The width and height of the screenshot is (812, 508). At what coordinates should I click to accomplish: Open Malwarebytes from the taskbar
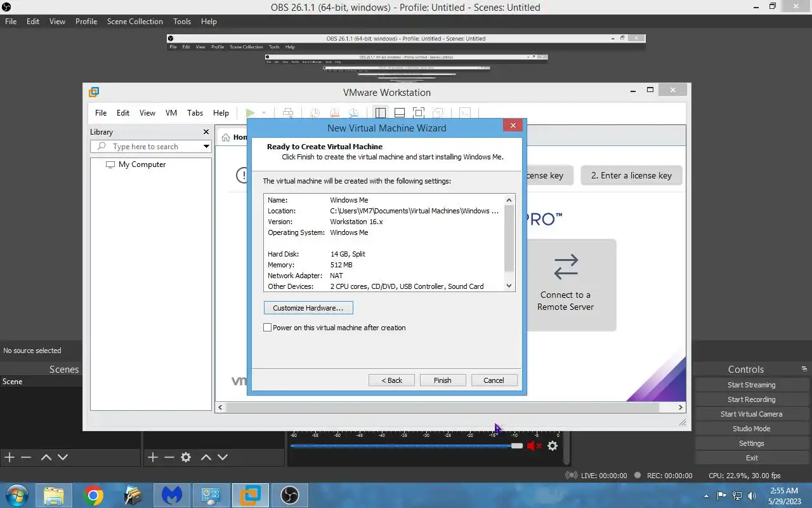click(x=172, y=495)
